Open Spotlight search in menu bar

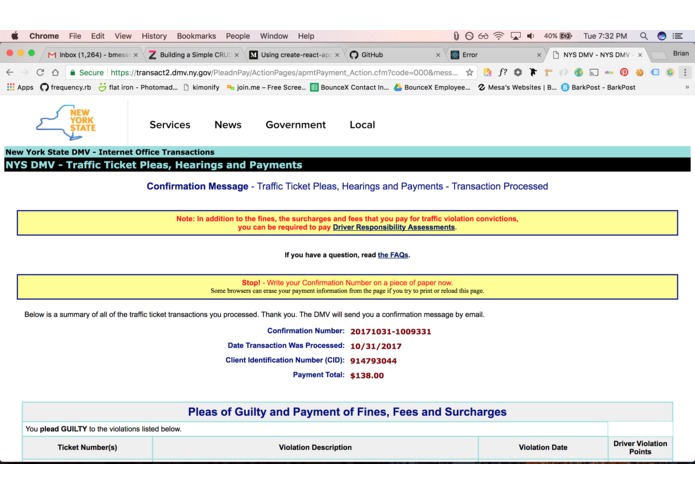[644, 36]
